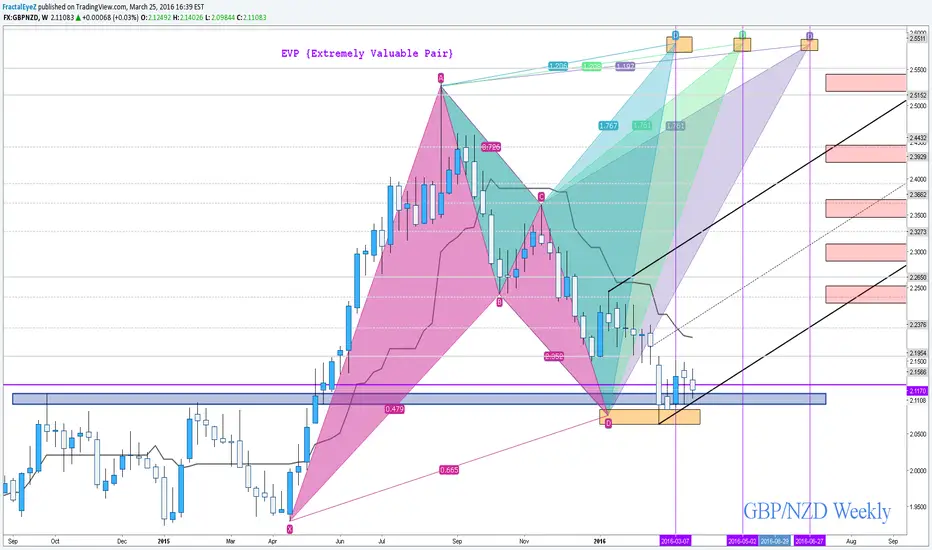Select the purple 1.192 ratio label
This screenshot has width=932, height=550.
click(625, 66)
